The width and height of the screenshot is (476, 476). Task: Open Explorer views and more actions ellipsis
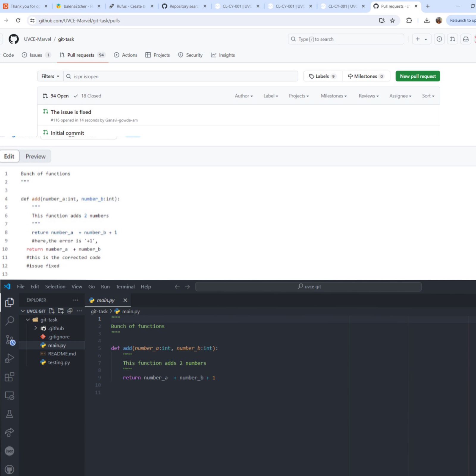click(x=76, y=300)
